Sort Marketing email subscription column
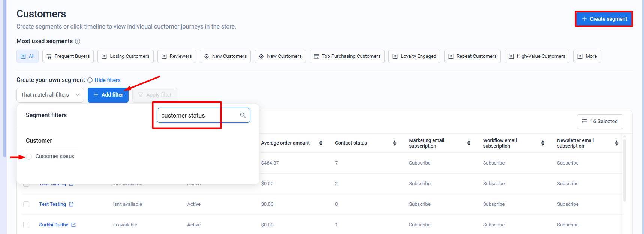 (x=469, y=143)
